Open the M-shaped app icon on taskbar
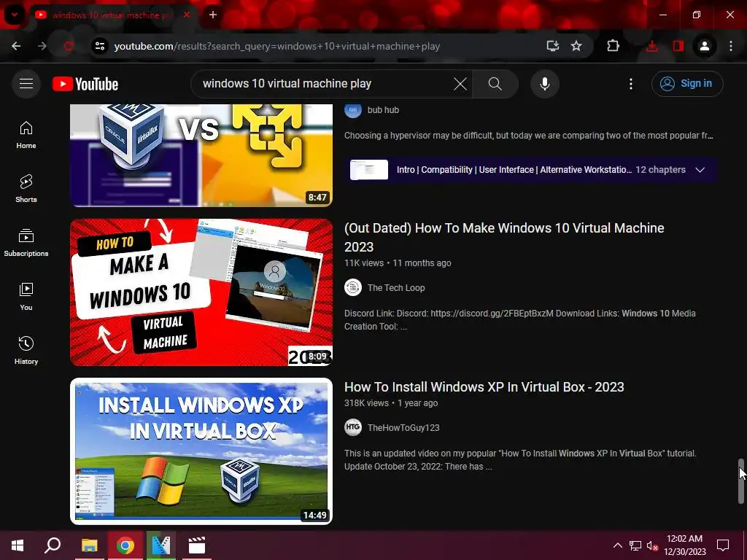The width and height of the screenshot is (747, 560). pos(161,545)
